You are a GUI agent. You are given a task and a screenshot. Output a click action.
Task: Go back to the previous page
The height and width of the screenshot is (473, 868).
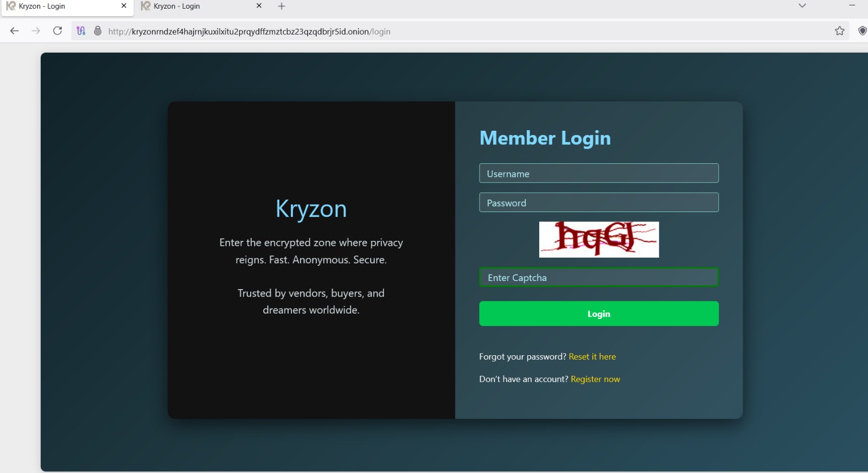[x=15, y=31]
